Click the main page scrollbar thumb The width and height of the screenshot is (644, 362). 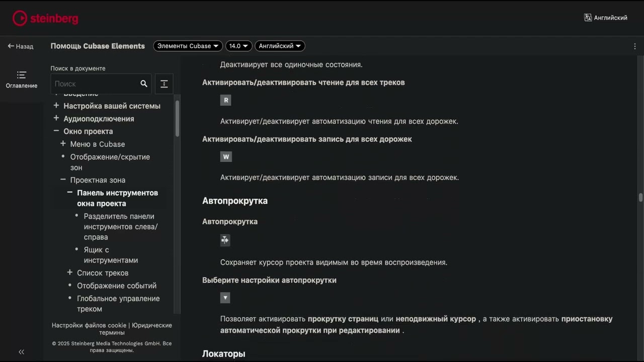click(x=640, y=198)
